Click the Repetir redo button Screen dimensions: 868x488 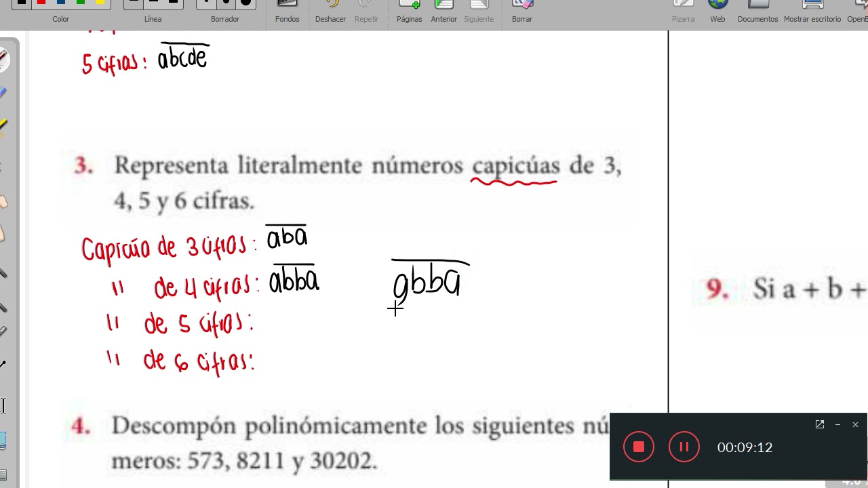pos(366,12)
